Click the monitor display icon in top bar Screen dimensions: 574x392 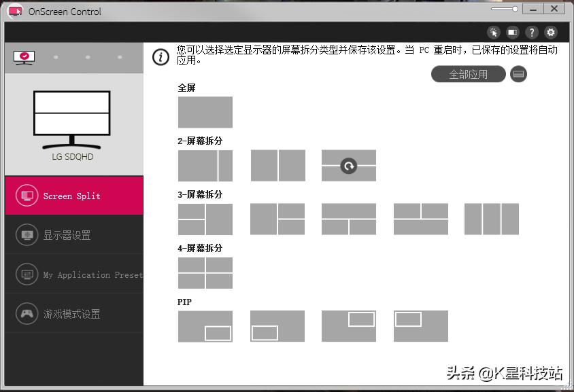512,32
